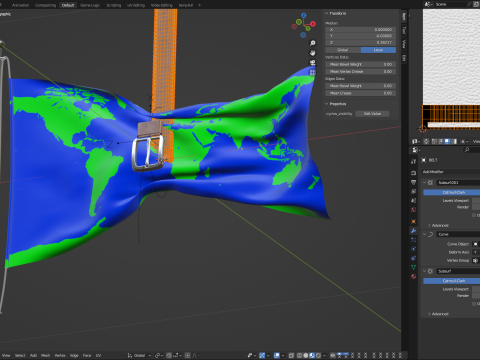The width and height of the screenshot is (480, 360).
Task: Collapse the Curve modifier panel
Action: 425,234
